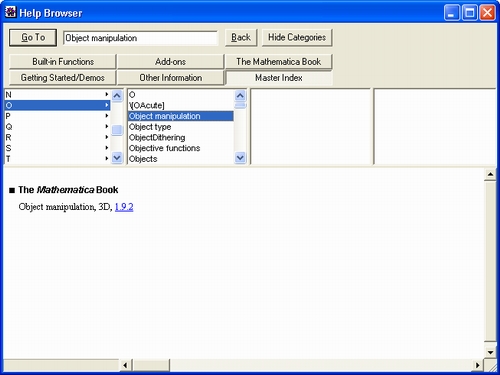Screen dimensions: 500x375
Task: Click horizontal scrollbar right arrow
Action: tap(477, 365)
